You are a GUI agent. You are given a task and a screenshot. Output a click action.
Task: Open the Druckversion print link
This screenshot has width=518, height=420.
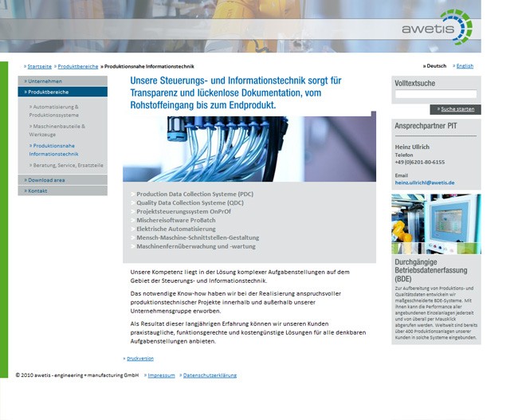click(140, 359)
